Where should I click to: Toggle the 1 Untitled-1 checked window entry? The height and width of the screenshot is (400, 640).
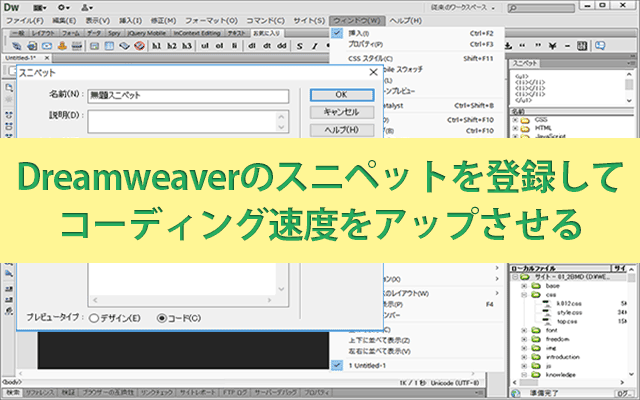coord(417,365)
